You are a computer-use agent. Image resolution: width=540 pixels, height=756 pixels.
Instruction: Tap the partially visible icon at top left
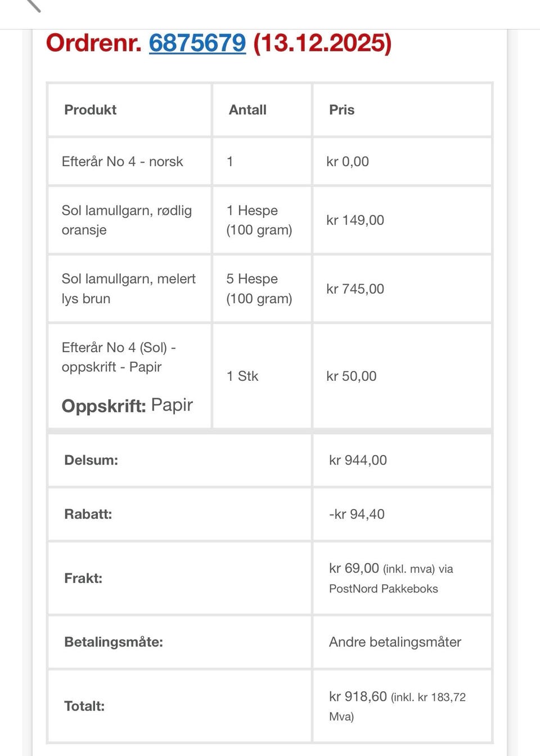coord(33,5)
